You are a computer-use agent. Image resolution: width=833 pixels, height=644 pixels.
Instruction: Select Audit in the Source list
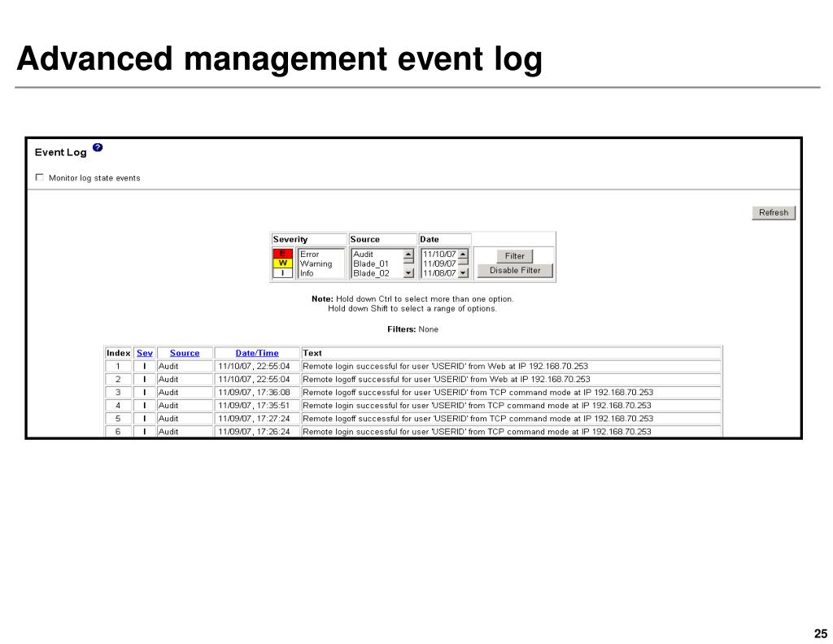(x=364, y=255)
